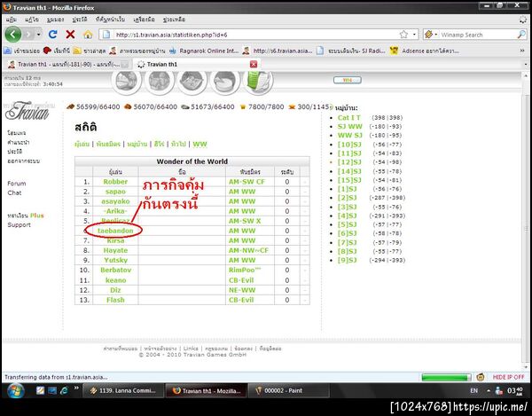Open the village center round icon
The image size is (532, 416).
(x=159, y=82)
